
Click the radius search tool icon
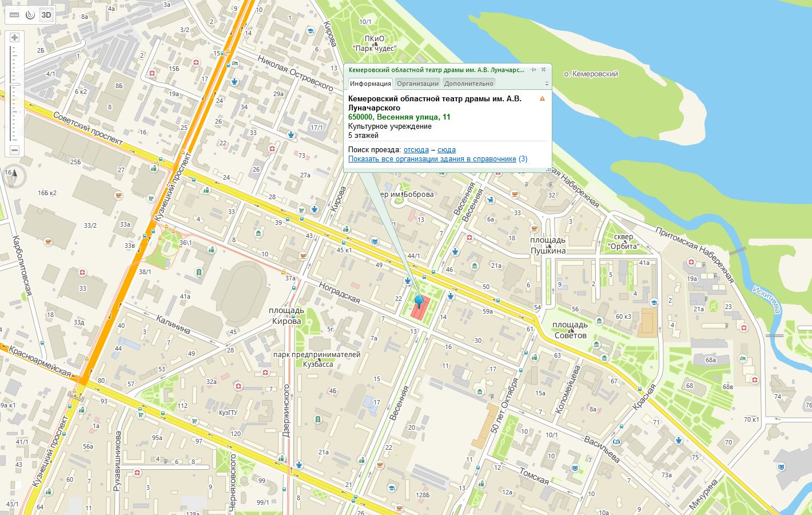point(30,15)
